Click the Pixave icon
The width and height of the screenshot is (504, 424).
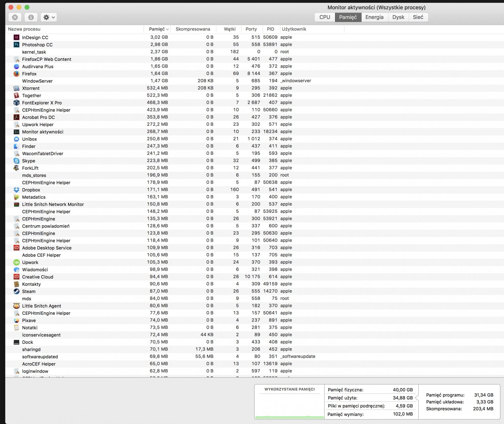pos(16,320)
